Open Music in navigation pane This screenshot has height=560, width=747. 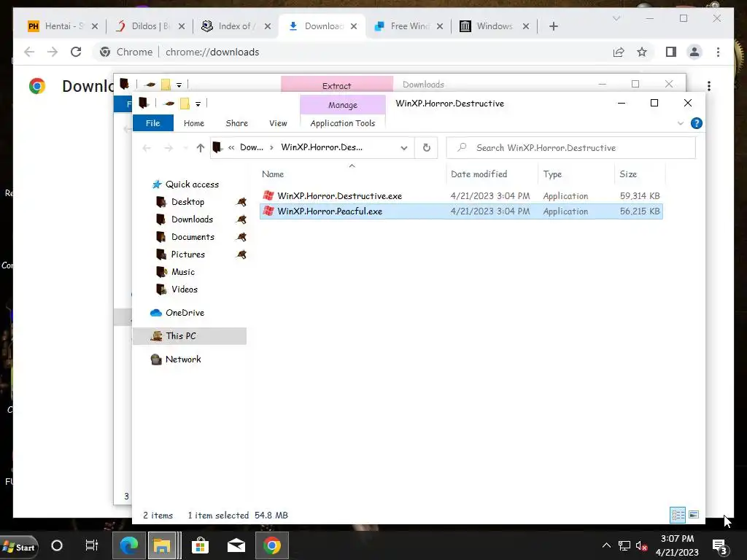pos(183,272)
